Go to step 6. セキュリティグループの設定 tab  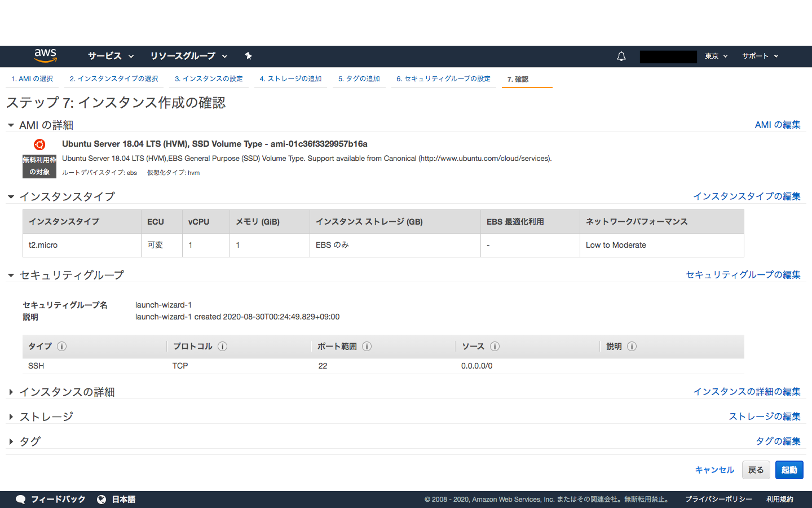pyautogui.click(x=443, y=79)
